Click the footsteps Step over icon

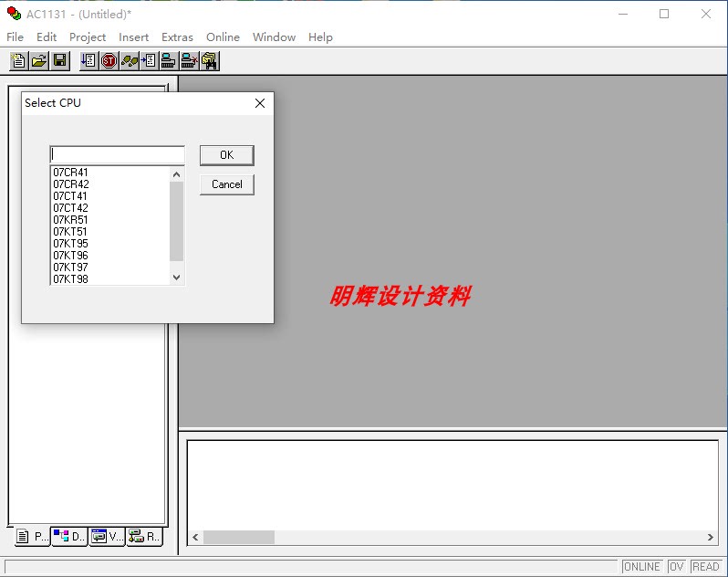129,61
